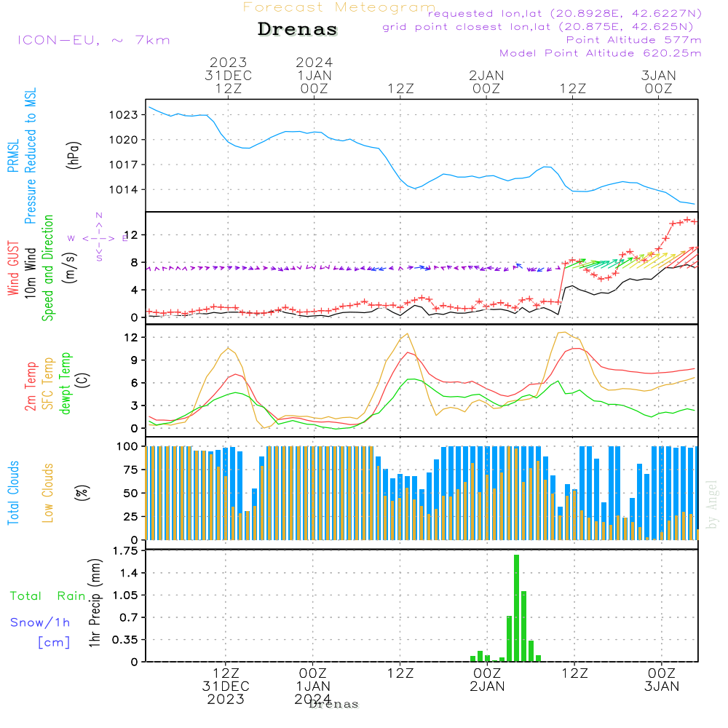Click the '00Z 3JAN' bottom axis label

coord(662,679)
